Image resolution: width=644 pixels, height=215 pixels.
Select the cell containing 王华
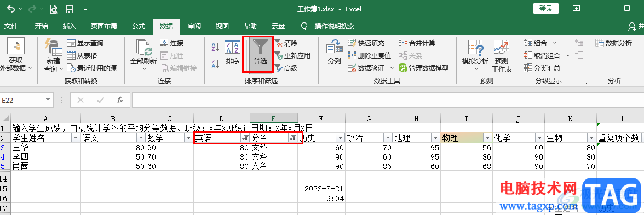pos(46,147)
